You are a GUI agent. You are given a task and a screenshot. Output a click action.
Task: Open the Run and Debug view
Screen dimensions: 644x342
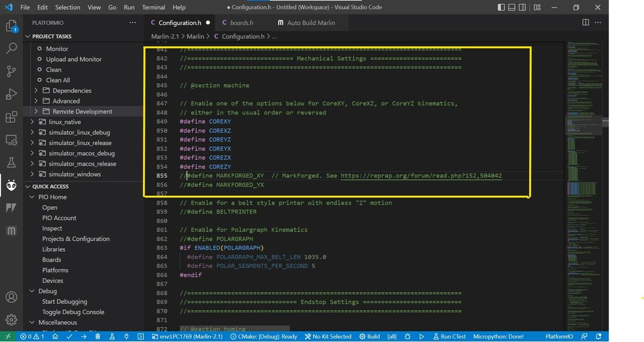(x=11, y=94)
